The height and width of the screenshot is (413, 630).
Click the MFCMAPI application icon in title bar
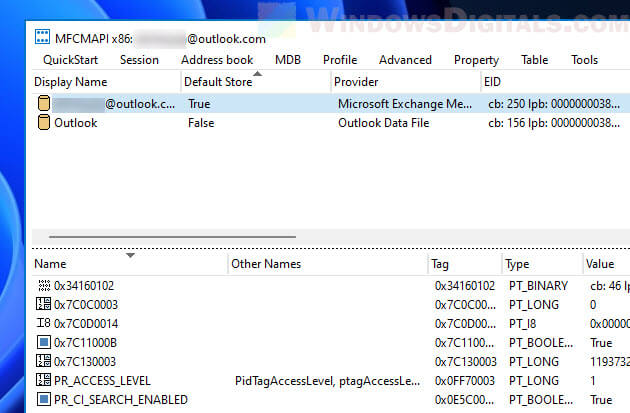[43, 37]
